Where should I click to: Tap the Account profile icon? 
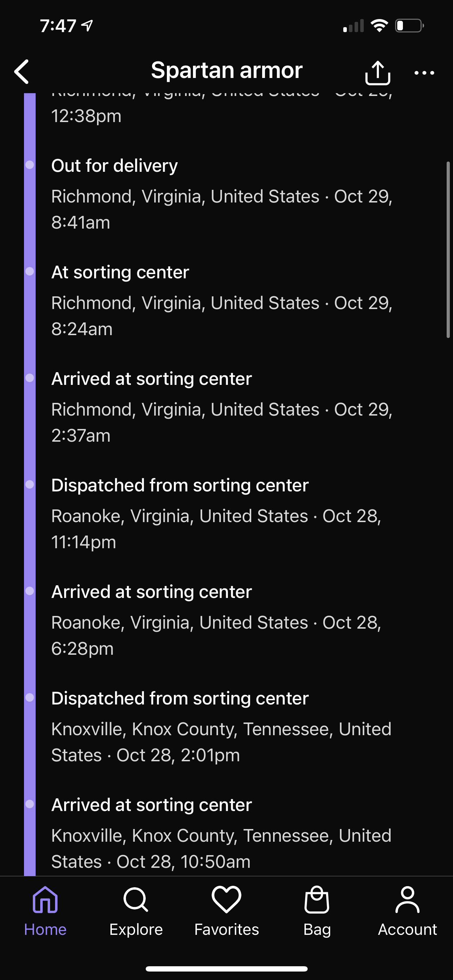(407, 900)
